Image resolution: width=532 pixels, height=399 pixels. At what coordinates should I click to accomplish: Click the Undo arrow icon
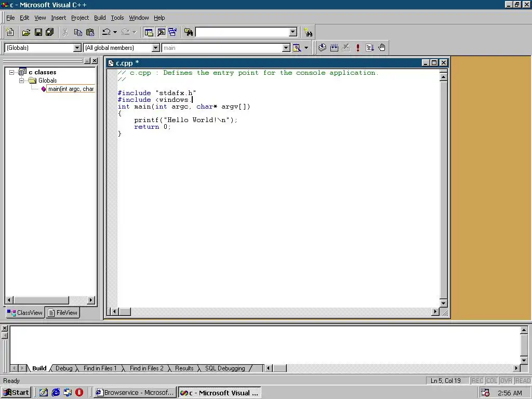pos(107,32)
